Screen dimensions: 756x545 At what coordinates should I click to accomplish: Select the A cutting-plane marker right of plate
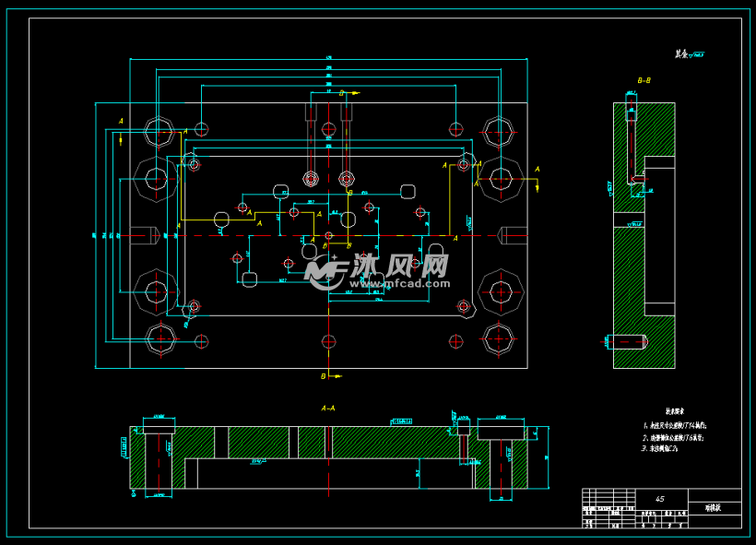(537, 170)
